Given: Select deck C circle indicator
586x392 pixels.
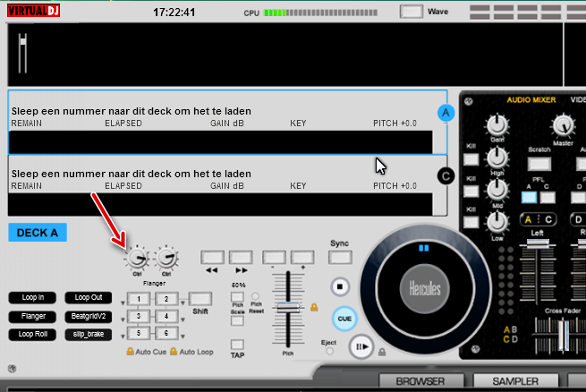Looking at the screenshot, I should 446,176.
